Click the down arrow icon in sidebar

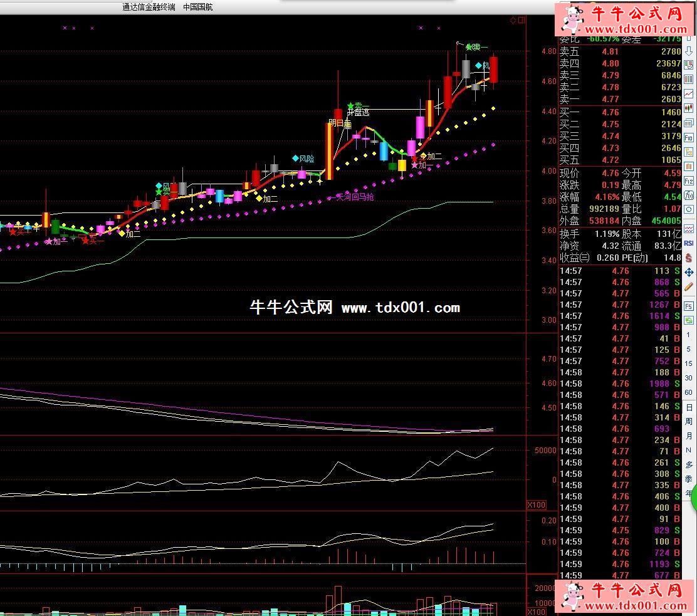point(689,51)
